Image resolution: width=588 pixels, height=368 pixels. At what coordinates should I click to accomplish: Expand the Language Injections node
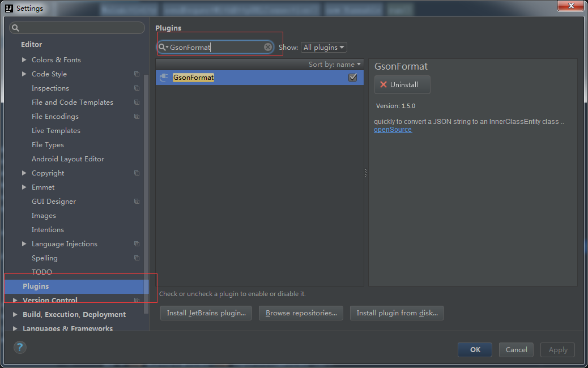point(24,244)
